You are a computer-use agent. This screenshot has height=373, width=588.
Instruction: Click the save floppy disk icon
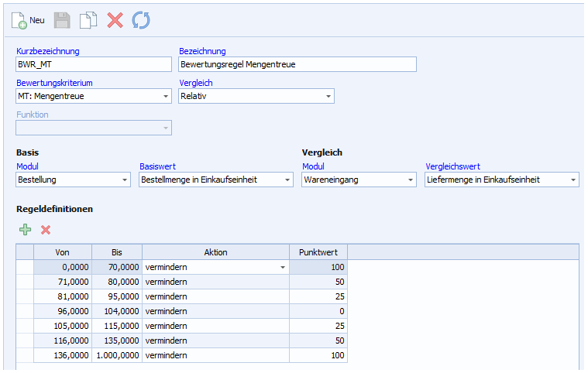(x=63, y=20)
